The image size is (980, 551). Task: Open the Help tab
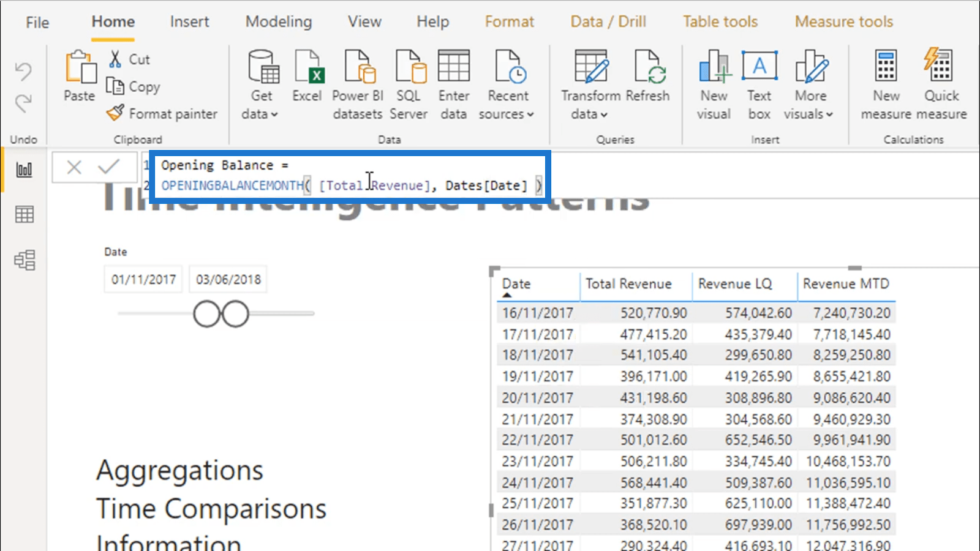click(433, 21)
